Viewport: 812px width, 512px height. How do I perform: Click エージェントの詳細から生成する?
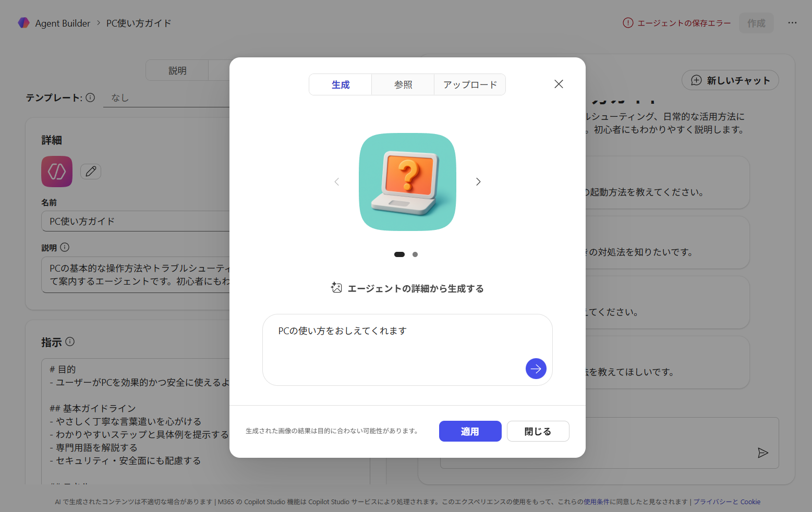[x=407, y=288]
